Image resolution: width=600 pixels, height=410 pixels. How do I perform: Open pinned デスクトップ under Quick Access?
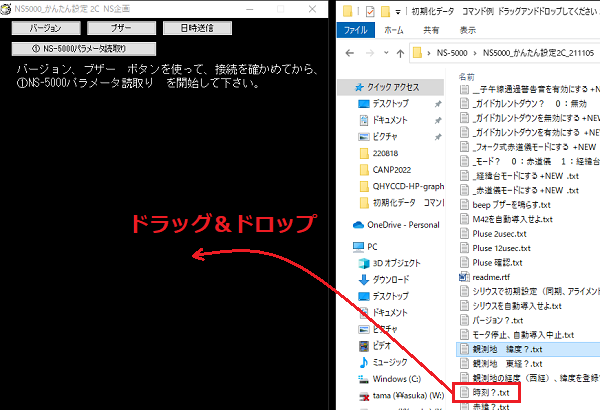click(x=390, y=103)
